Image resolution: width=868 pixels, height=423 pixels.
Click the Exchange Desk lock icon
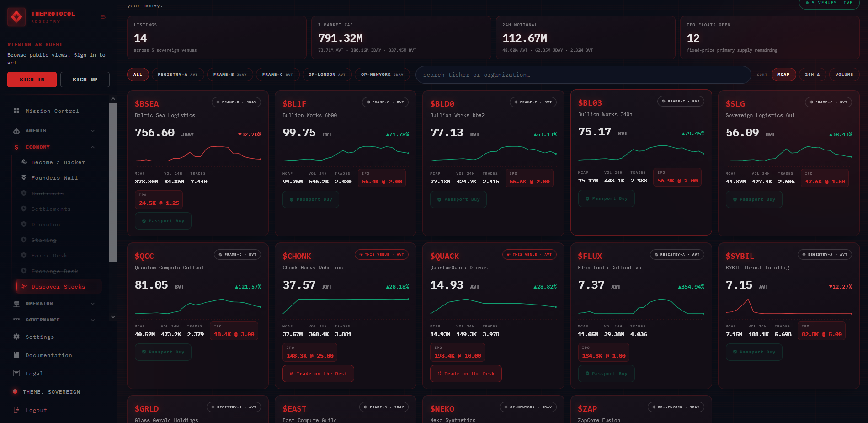pyautogui.click(x=24, y=271)
